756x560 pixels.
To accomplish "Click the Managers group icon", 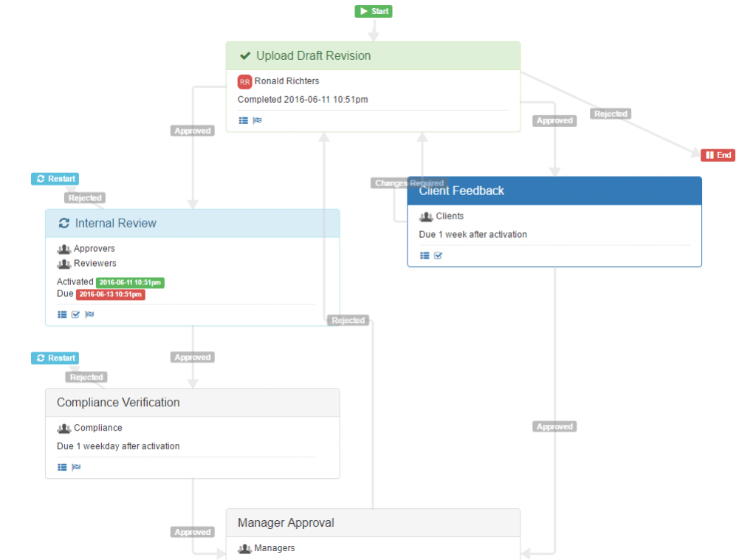I will point(244,549).
